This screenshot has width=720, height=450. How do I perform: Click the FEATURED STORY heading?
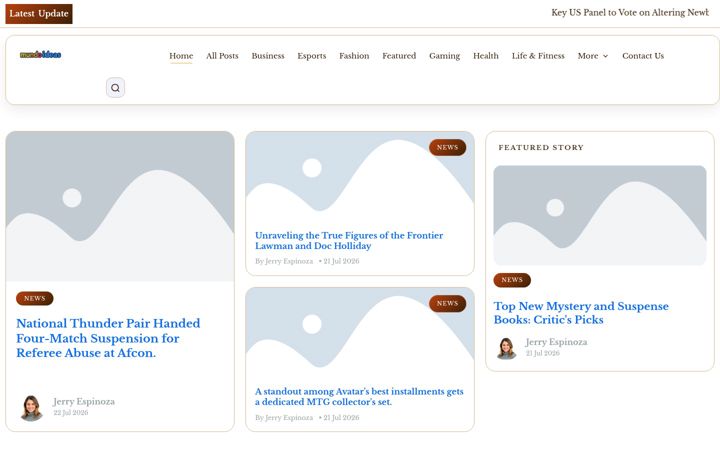point(541,147)
